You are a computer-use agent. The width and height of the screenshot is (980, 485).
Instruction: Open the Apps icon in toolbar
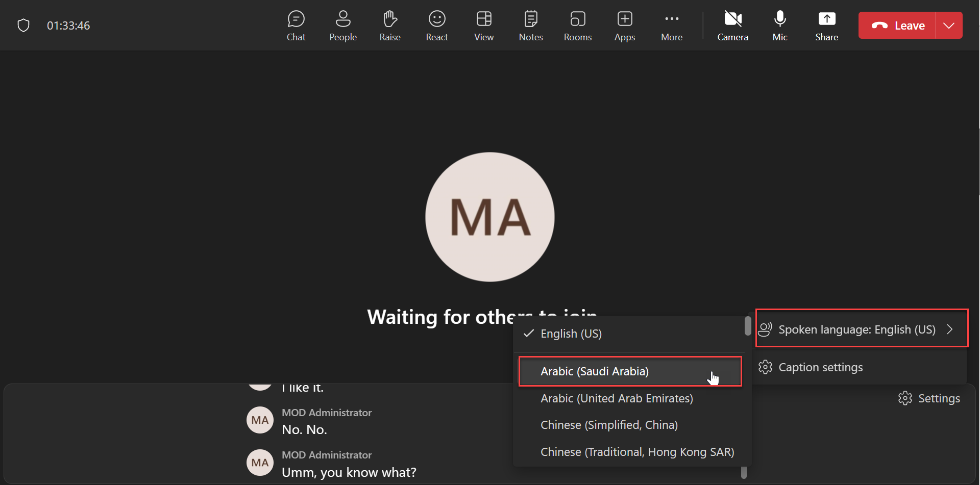click(x=624, y=25)
